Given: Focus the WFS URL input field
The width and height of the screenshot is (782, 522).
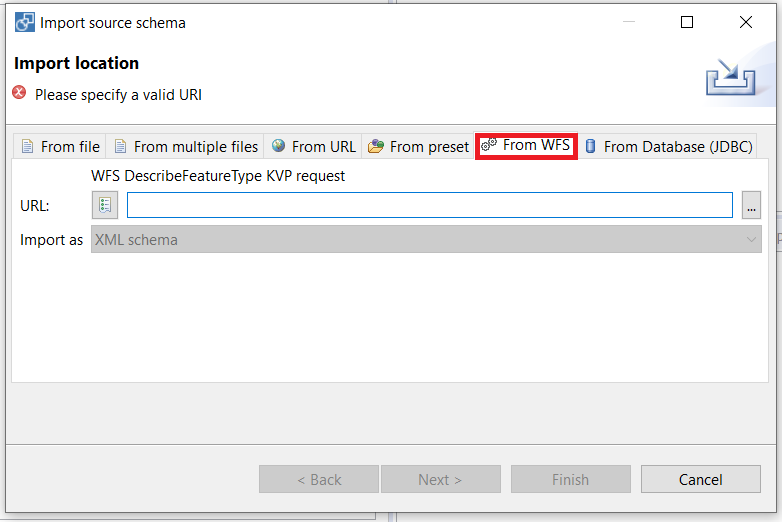Looking at the screenshot, I should [x=429, y=205].
